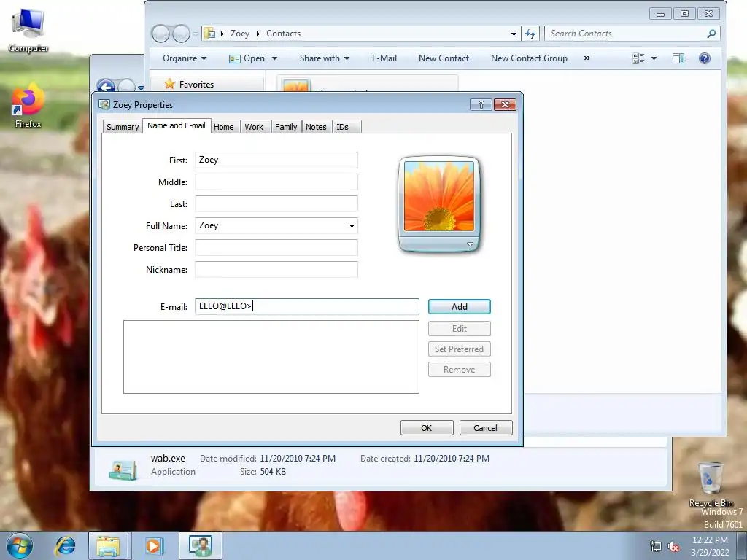747x560 pixels.
Task: Show more toolbar commands with the chevron
Action: (587, 58)
